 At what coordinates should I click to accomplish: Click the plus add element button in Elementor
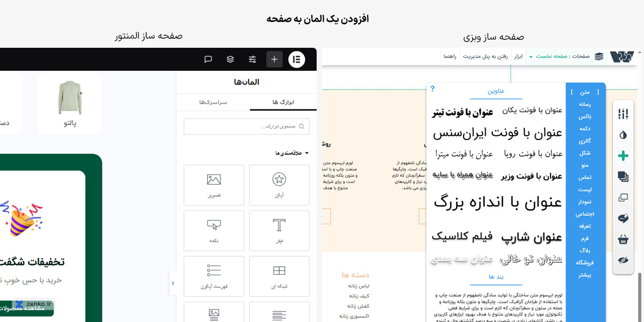point(274,59)
